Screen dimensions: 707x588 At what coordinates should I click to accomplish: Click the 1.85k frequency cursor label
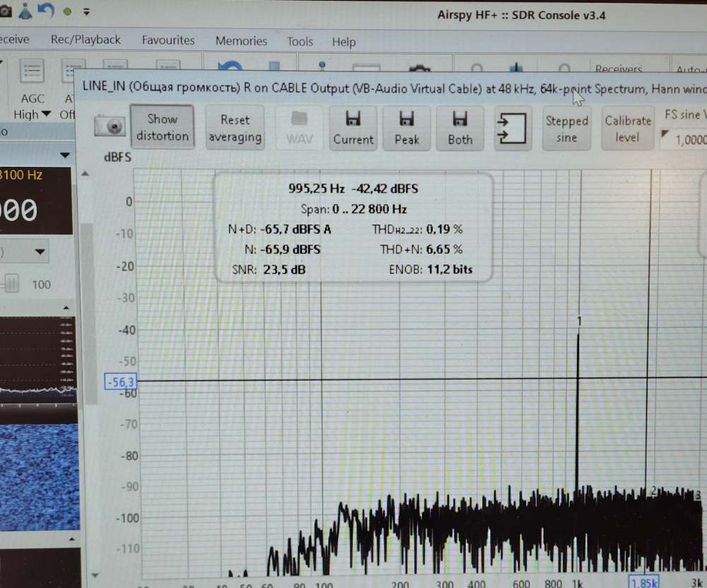click(x=645, y=582)
